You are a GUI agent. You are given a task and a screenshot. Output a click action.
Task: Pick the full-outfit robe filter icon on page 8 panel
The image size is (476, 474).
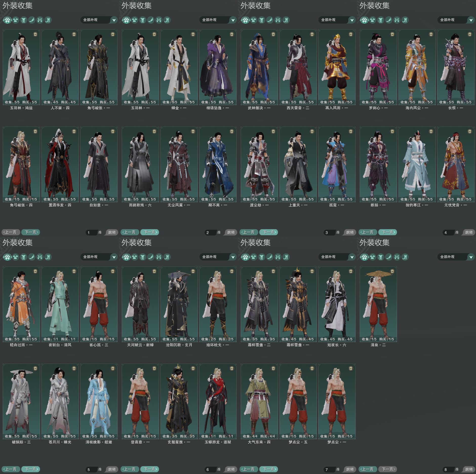[364, 257]
